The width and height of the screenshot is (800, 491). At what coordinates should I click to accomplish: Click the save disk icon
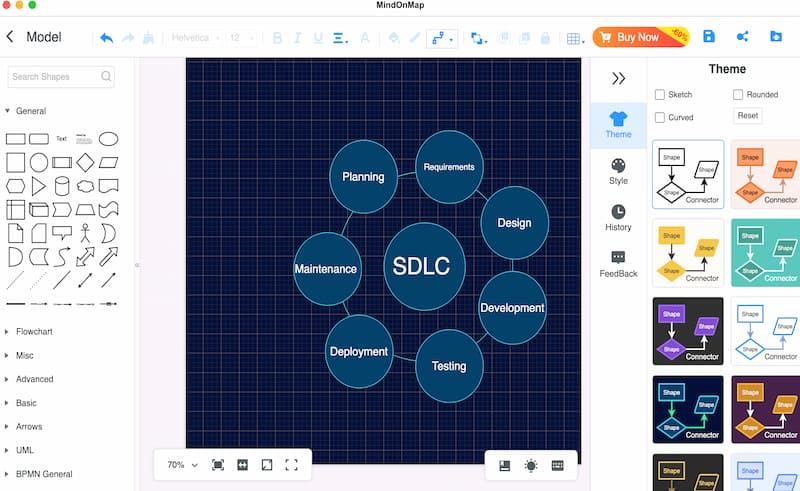[x=709, y=36]
